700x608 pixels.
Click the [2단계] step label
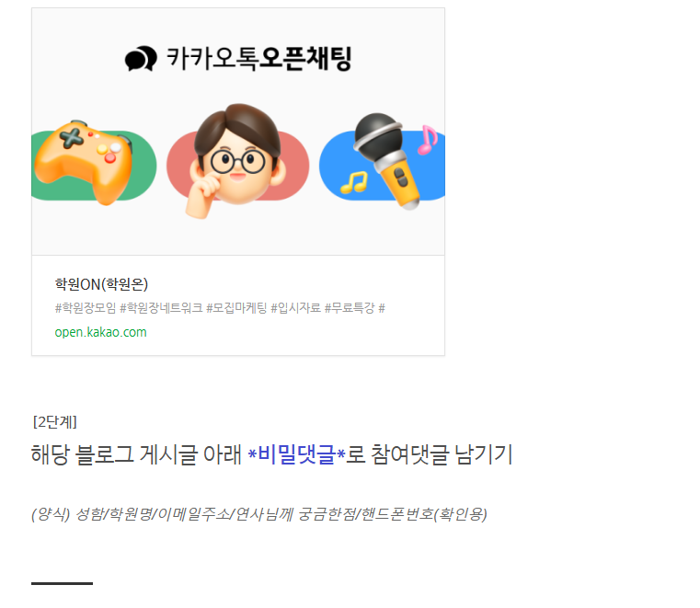[54, 422]
